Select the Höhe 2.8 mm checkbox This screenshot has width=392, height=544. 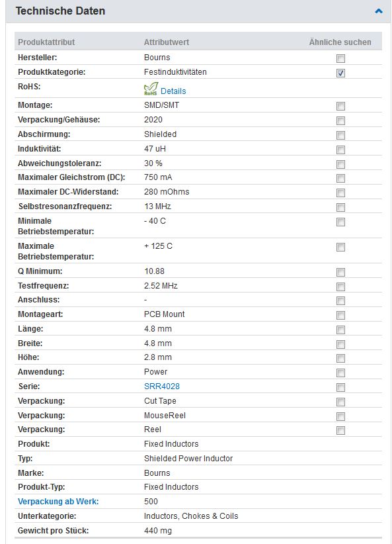coord(340,359)
